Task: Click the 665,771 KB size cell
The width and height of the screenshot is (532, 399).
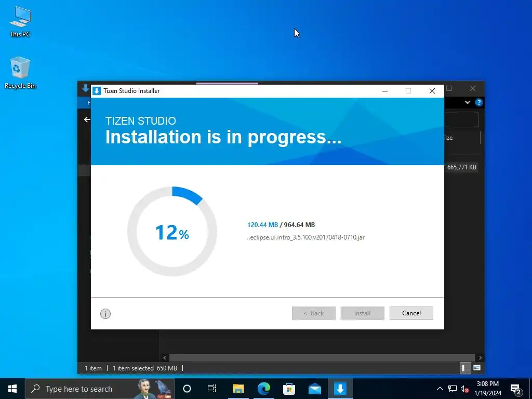Action: click(461, 167)
